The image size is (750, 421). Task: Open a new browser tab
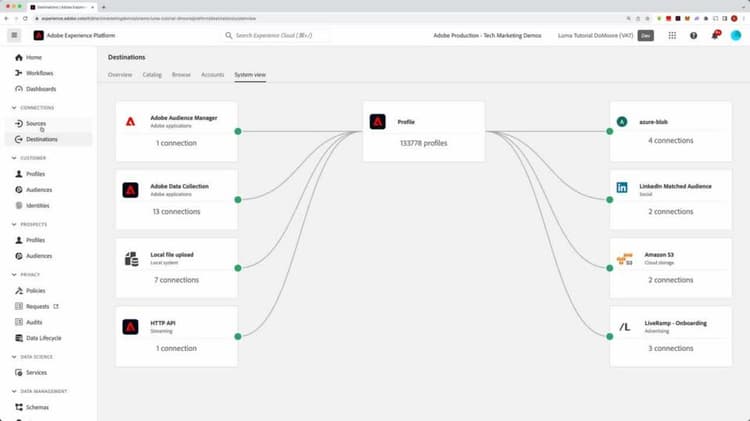tap(104, 7)
